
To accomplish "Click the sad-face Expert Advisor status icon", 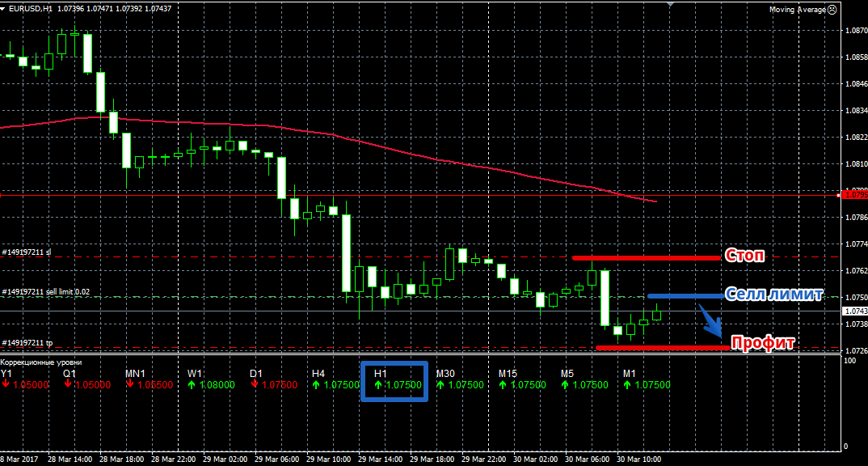I will [x=833, y=10].
